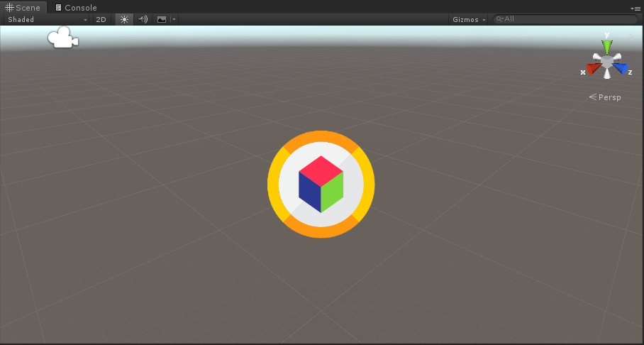Expand the effects dropdown arrow
Viewport: 644px width, 345px height.
[x=174, y=19]
